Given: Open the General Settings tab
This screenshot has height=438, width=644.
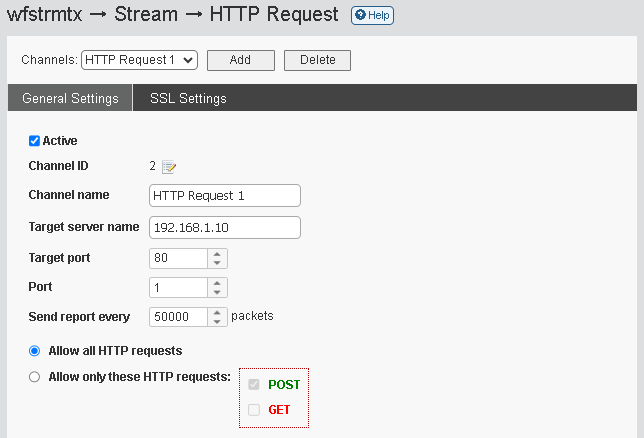Looking at the screenshot, I should pyautogui.click(x=70, y=98).
